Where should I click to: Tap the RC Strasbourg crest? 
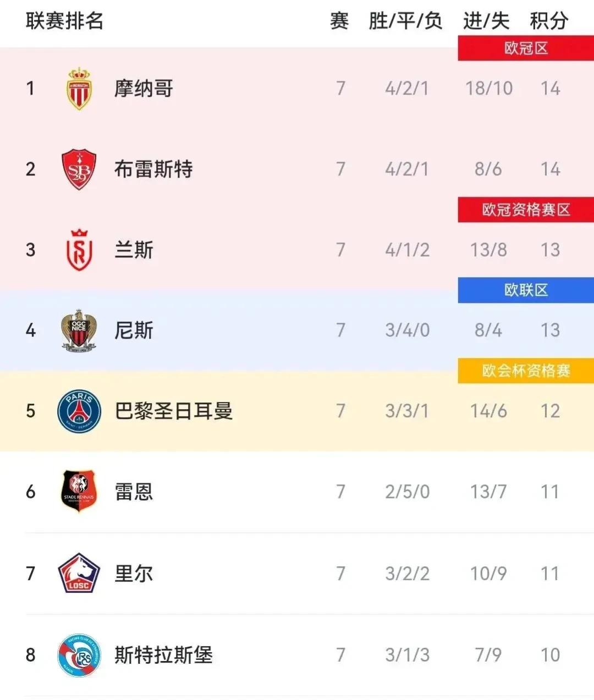tap(79, 654)
